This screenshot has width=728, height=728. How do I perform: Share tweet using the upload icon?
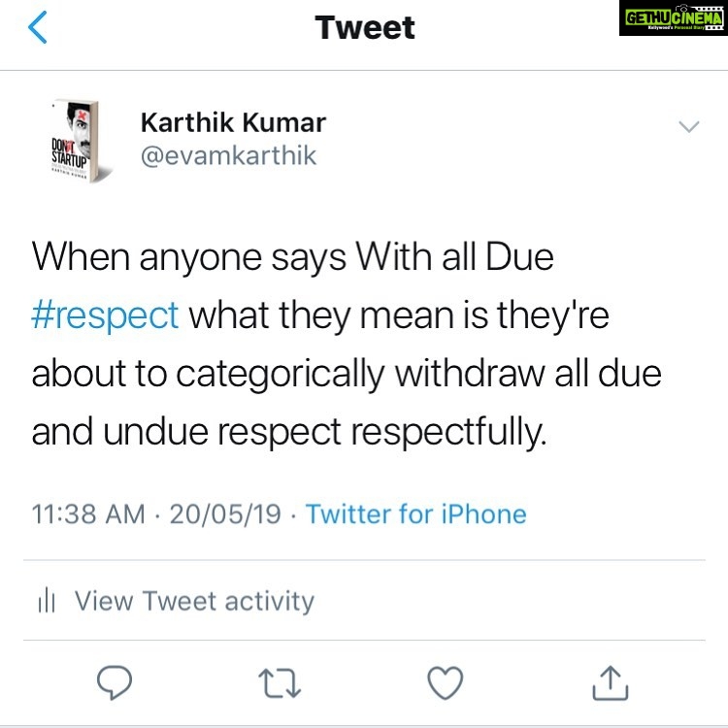click(611, 682)
